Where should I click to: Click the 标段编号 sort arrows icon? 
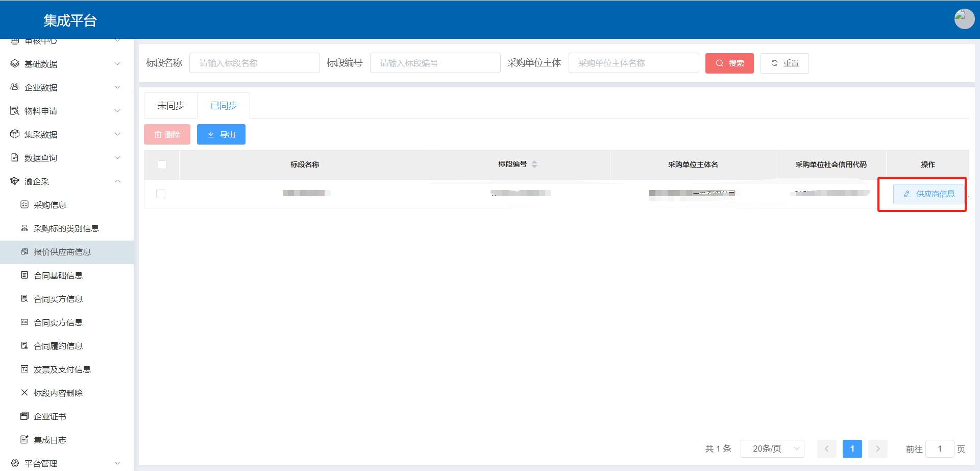[534, 164]
